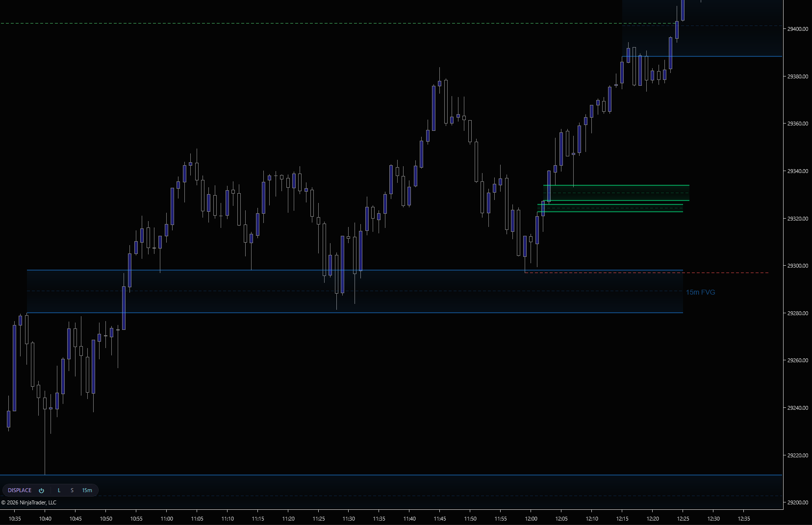Screen dimensions: 812x525
Task: Click the 11:00 time axis label
Action: (x=167, y=519)
